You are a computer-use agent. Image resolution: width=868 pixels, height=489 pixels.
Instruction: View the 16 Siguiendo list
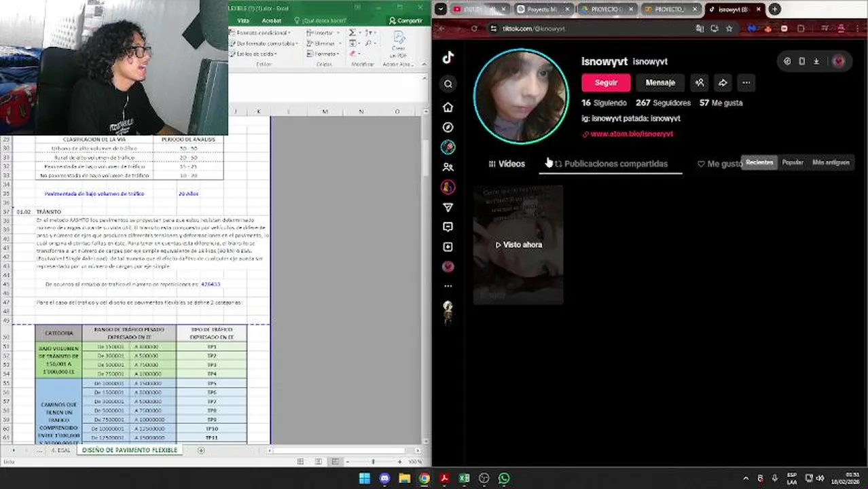click(604, 103)
